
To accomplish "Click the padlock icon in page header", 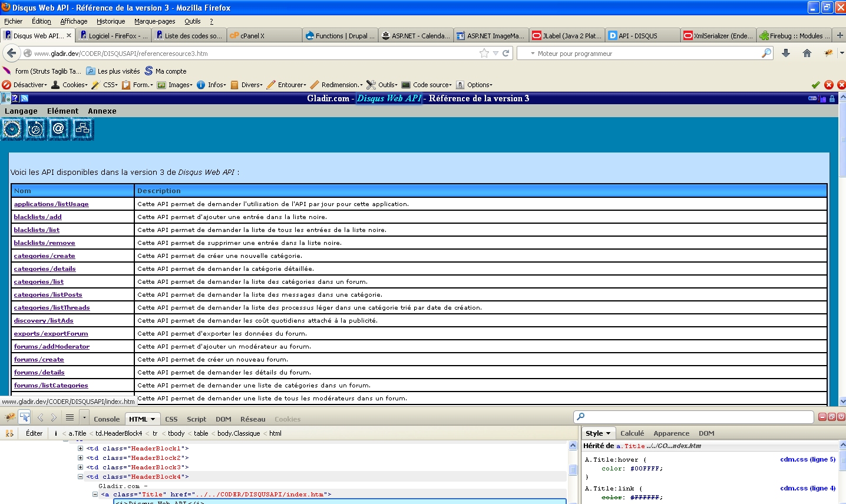I will (x=832, y=98).
